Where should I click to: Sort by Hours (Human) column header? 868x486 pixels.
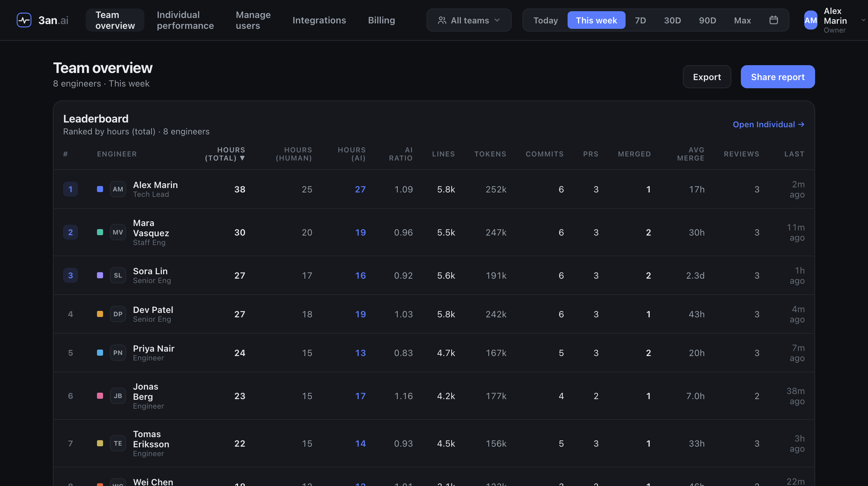click(294, 154)
